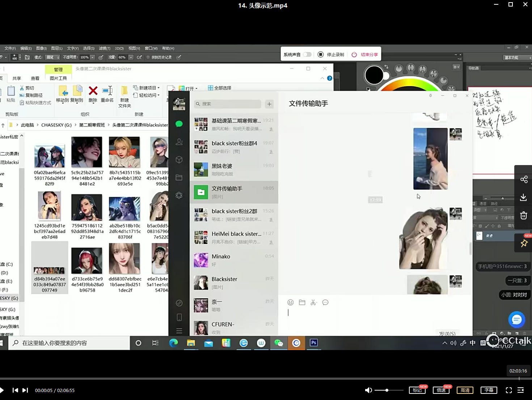This screenshot has height=400, width=532.
Task: Click the chat history bubble icon
Action: [325, 302]
